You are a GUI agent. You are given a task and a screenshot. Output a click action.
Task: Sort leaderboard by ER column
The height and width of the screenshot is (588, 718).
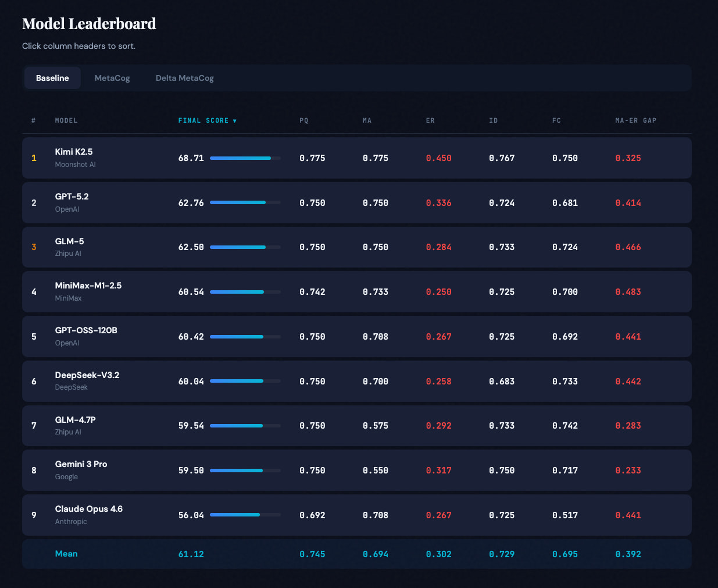click(430, 120)
